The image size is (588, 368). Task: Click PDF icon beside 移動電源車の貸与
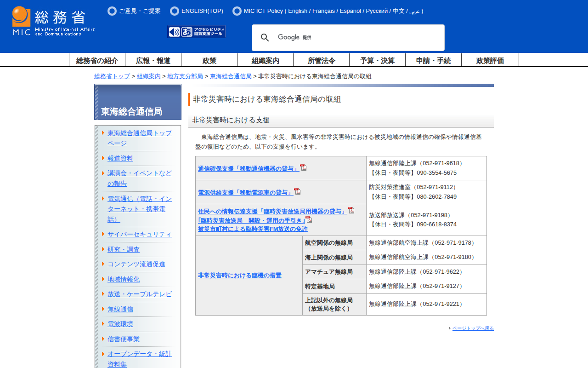coord(297,191)
